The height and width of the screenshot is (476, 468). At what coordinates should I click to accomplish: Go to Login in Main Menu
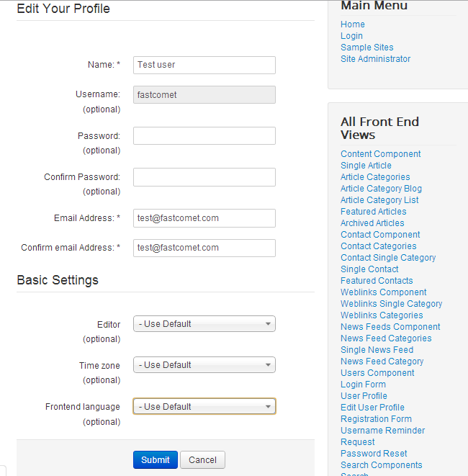click(351, 36)
